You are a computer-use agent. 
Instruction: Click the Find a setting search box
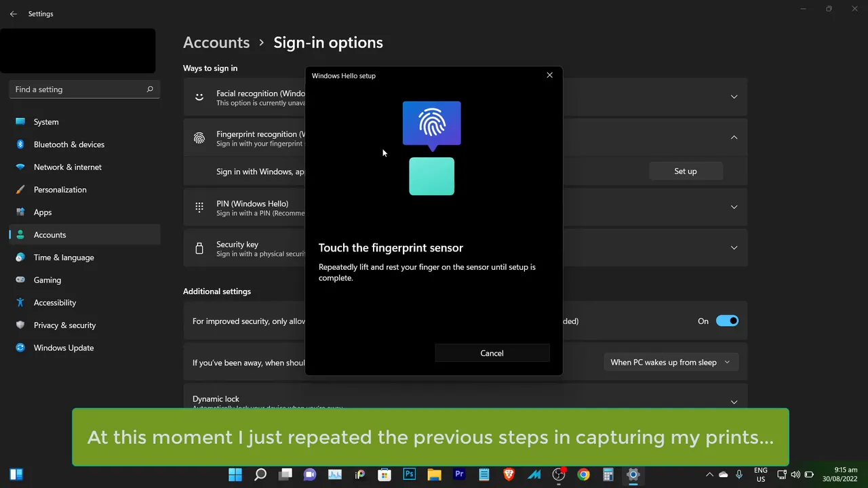click(84, 89)
